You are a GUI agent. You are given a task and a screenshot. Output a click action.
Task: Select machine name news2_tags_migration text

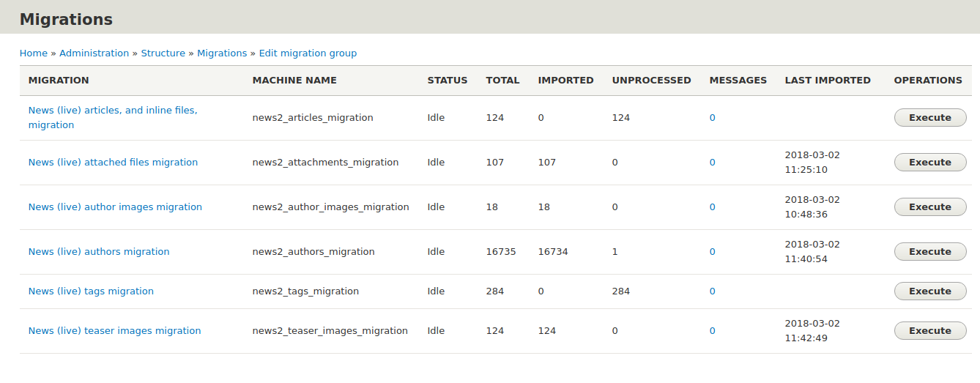click(x=305, y=291)
